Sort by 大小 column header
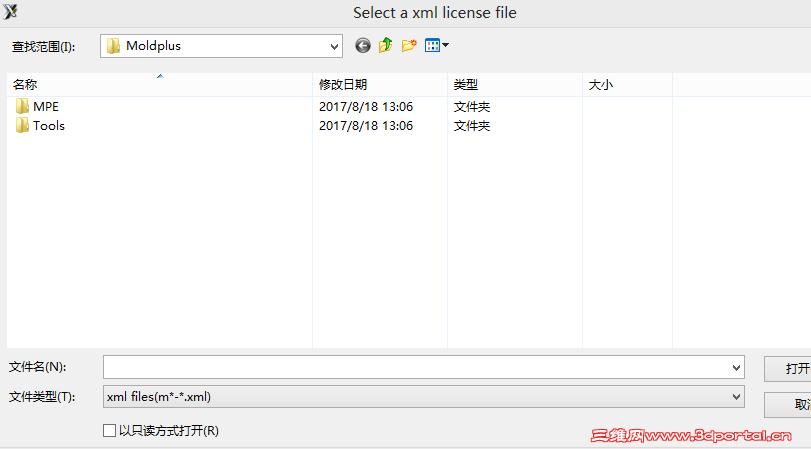 coord(627,84)
